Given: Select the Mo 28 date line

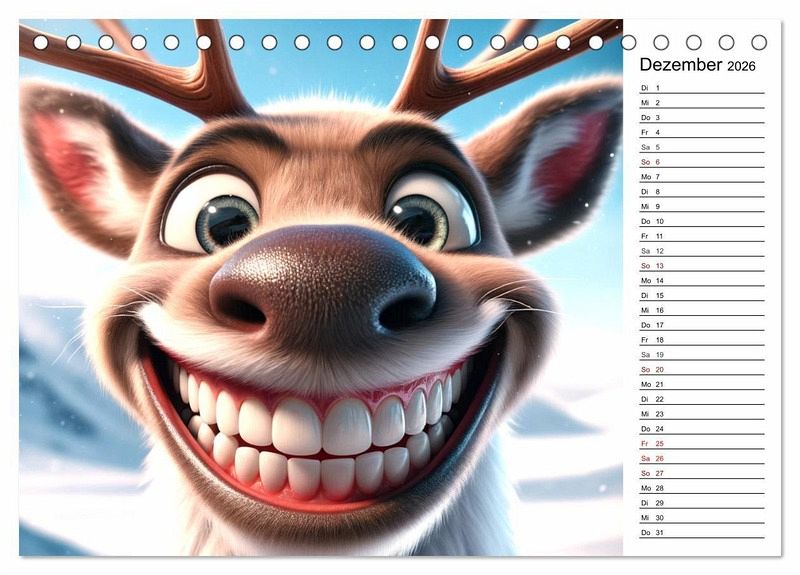Looking at the screenshot, I should click(x=701, y=488).
